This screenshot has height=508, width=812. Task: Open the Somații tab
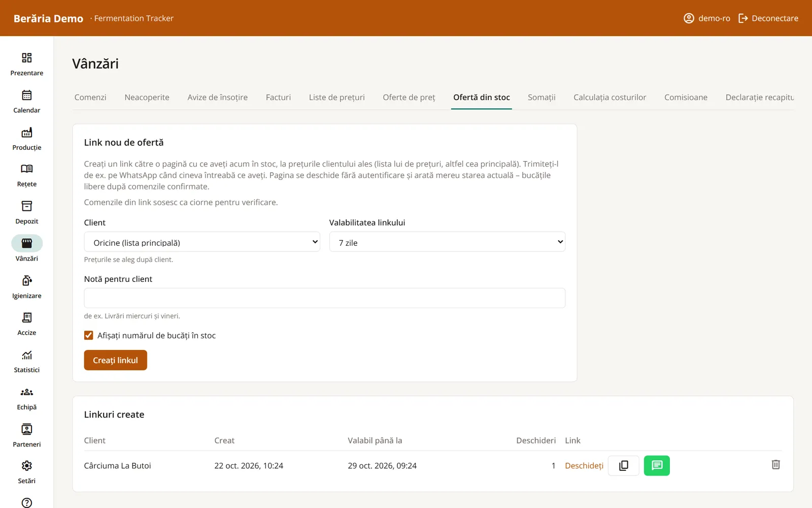pos(542,97)
